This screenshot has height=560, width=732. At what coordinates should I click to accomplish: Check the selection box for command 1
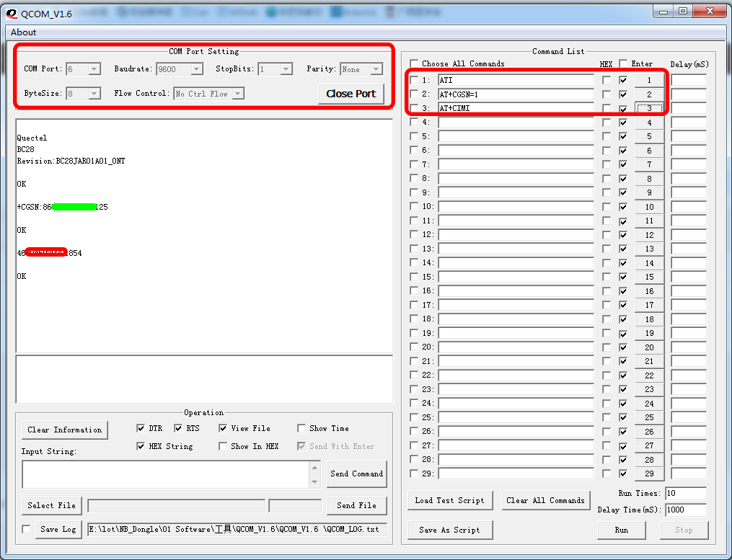(x=414, y=80)
